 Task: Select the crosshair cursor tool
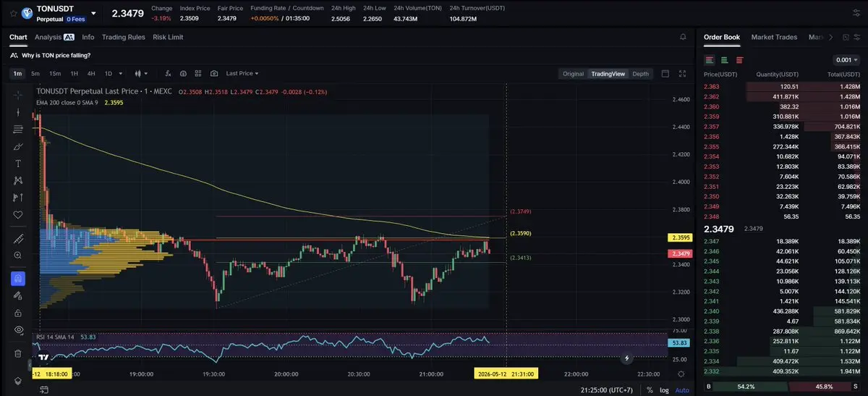click(18, 95)
